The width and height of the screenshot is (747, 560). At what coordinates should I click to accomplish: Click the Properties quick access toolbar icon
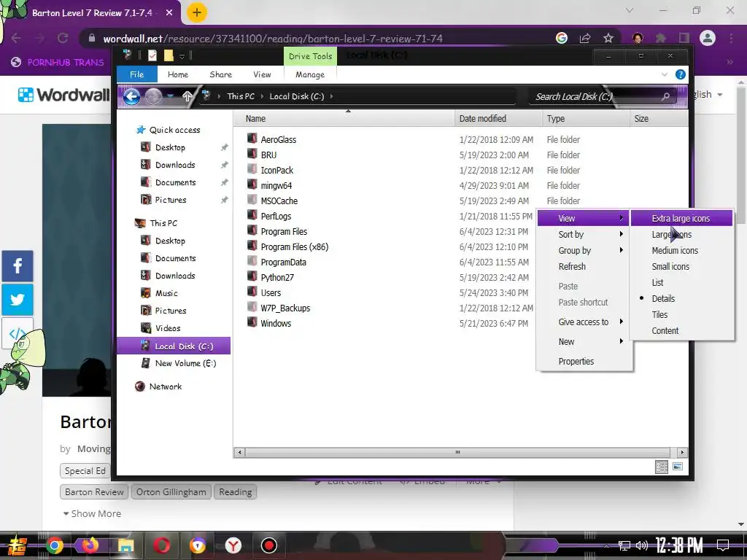click(x=152, y=55)
